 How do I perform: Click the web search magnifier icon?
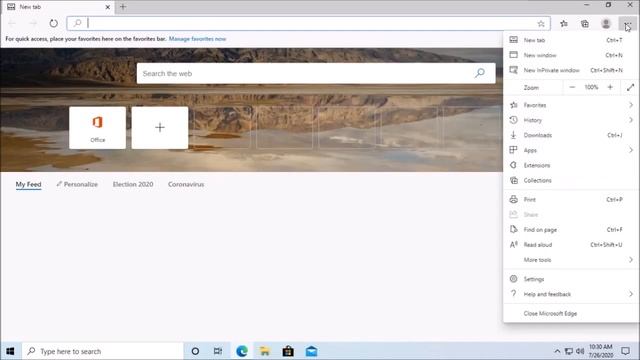click(x=480, y=73)
